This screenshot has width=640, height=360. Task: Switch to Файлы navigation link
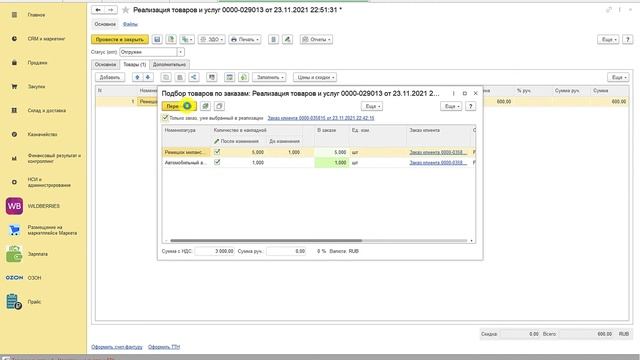[130, 24]
